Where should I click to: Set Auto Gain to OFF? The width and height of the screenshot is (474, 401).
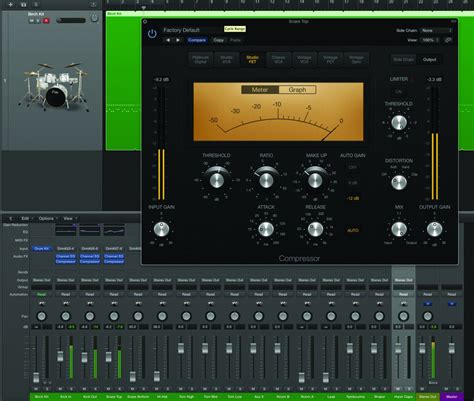tap(353, 167)
